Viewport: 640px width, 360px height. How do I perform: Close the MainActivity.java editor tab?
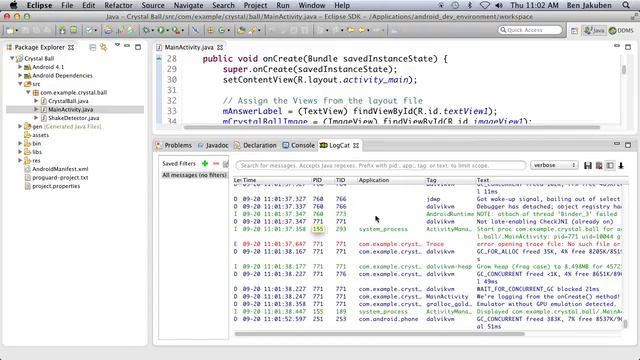[x=220, y=48]
